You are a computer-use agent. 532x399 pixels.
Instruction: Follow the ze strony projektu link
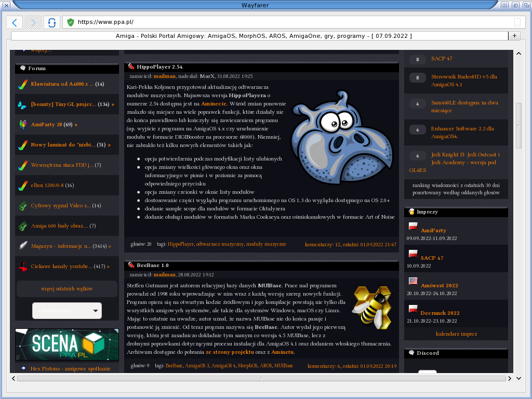point(230,352)
